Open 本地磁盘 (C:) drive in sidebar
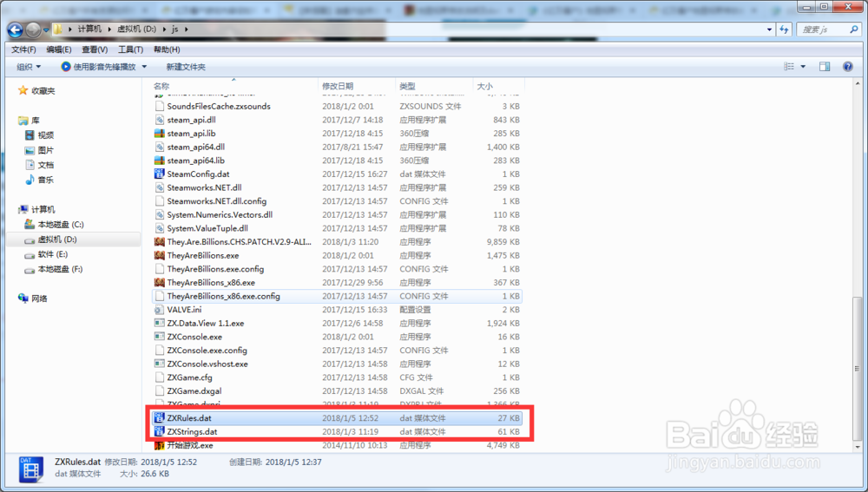The image size is (868, 492). coord(61,224)
